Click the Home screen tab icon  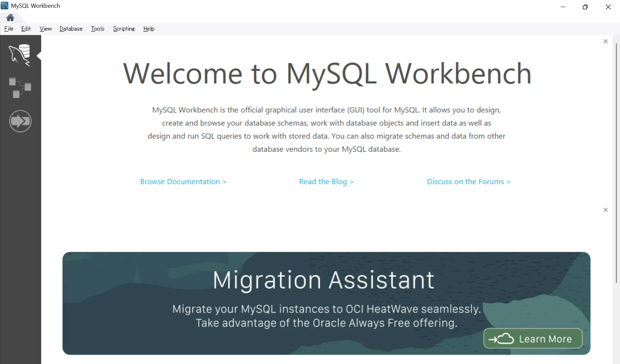[10, 18]
